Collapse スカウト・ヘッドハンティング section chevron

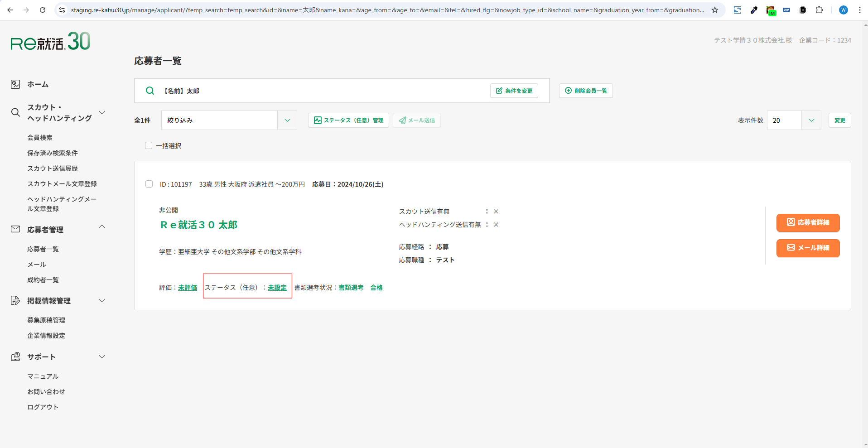[x=102, y=112]
